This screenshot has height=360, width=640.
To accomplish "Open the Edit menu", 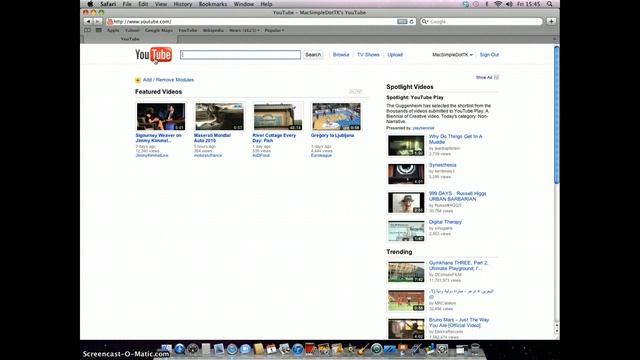I will tap(143, 4).
